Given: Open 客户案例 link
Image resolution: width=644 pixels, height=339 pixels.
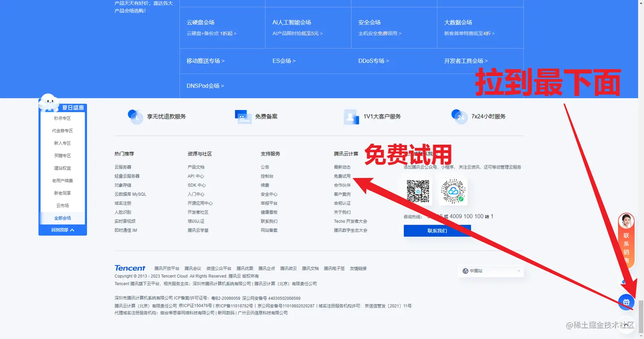Looking at the screenshot, I should click(342, 194).
